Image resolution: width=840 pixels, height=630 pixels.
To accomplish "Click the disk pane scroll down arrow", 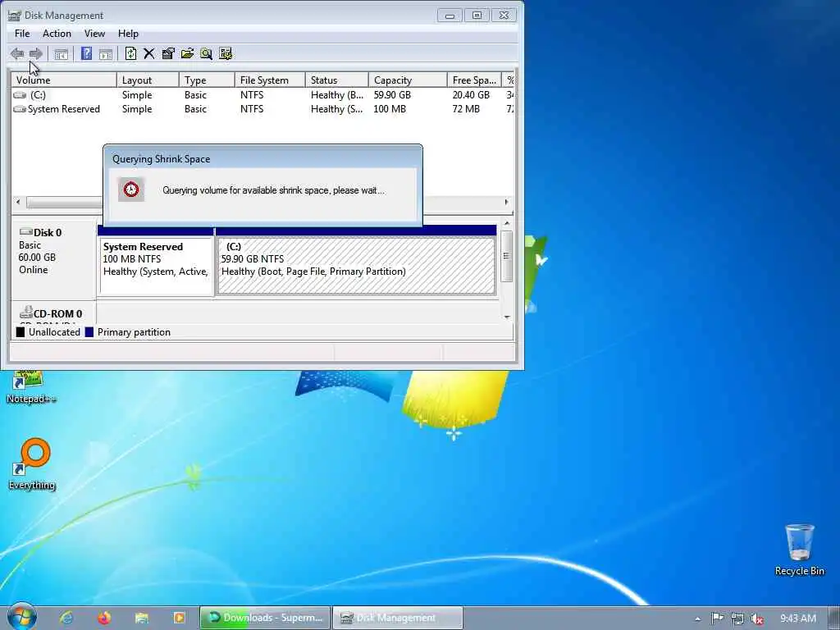I will pyautogui.click(x=507, y=317).
